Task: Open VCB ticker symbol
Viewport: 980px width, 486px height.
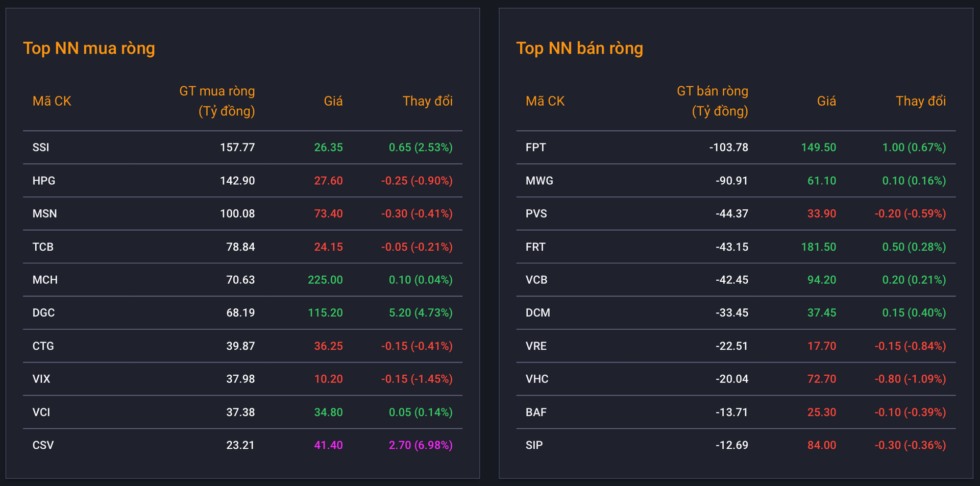Action: (536, 280)
